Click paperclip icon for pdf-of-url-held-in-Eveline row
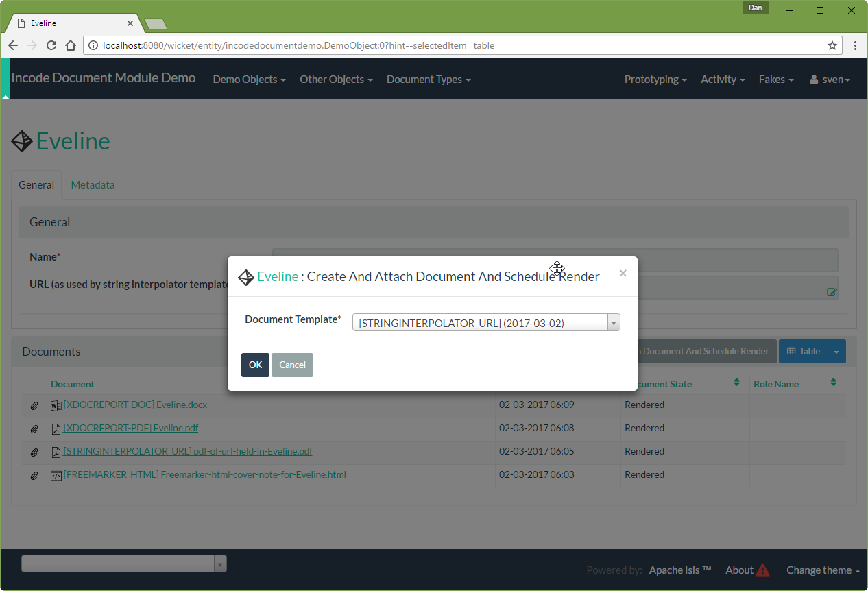 tap(34, 453)
